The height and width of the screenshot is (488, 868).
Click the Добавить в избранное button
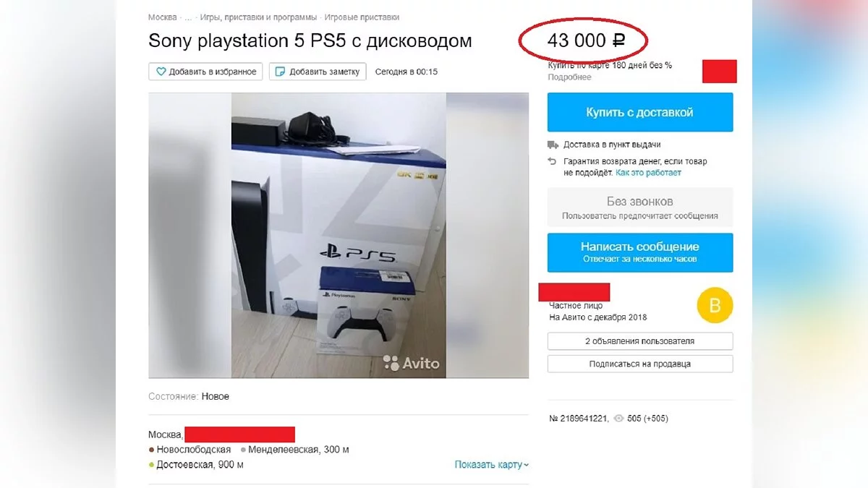click(x=206, y=72)
